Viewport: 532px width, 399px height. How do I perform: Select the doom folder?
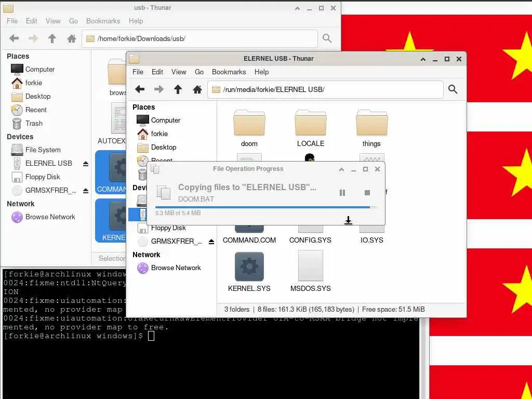tap(249, 128)
